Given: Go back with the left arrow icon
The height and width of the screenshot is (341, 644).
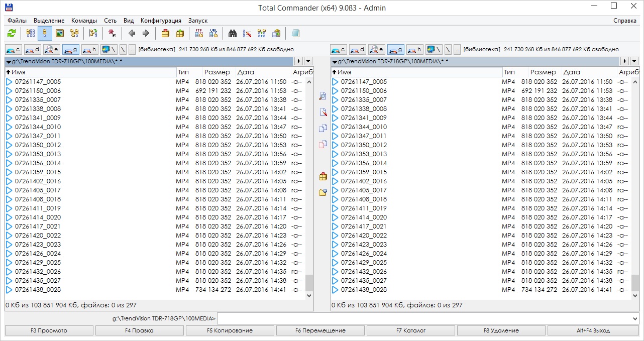Looking at the screenshot, I should point(132,34).
